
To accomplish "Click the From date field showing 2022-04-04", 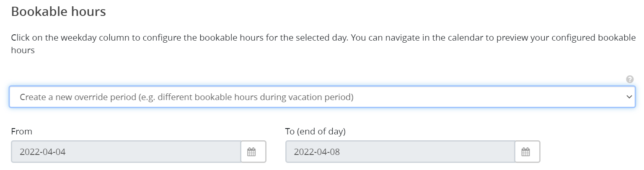I will 126,152.
